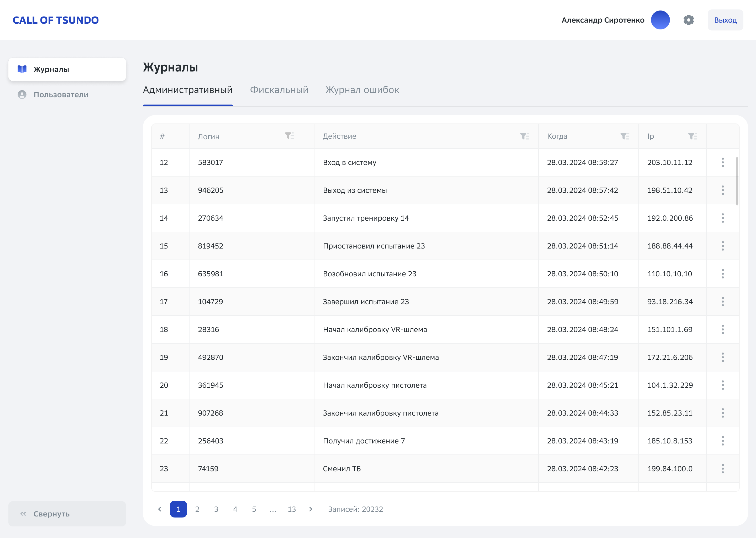Collapse sidebar with Свернуть button
The image size is (756, 538).
click(67, 514)
